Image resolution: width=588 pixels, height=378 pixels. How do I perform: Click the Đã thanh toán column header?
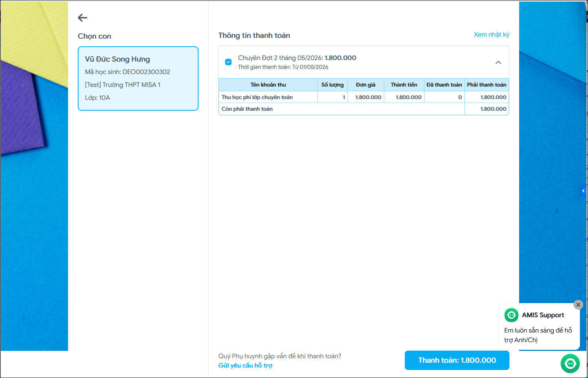444,85
